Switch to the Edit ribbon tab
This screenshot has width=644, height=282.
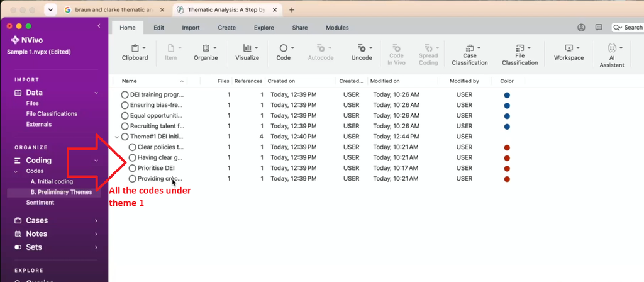pos(159,28)
